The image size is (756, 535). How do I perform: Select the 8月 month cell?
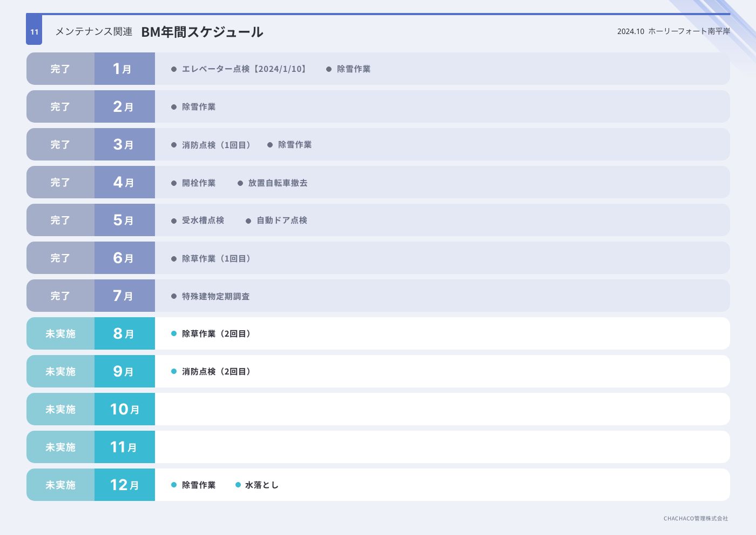pos(124,333)
